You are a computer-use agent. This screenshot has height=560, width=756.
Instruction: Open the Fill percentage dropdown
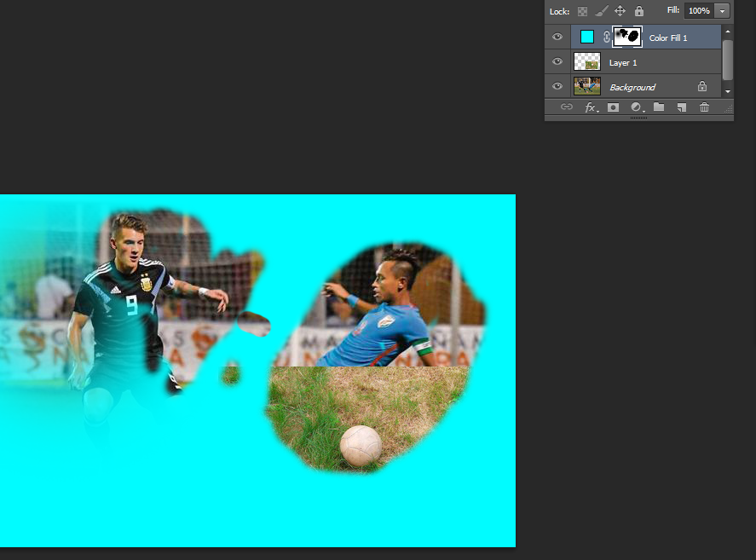721,10
